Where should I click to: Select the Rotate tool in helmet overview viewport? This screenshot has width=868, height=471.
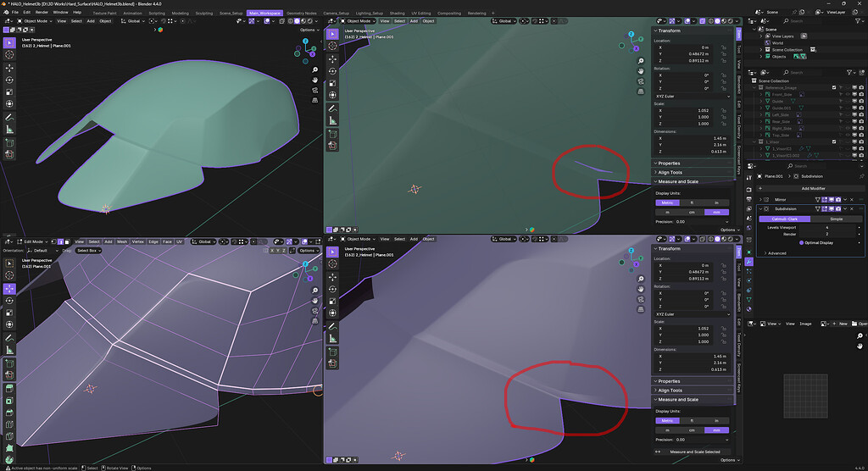[9, 80]
